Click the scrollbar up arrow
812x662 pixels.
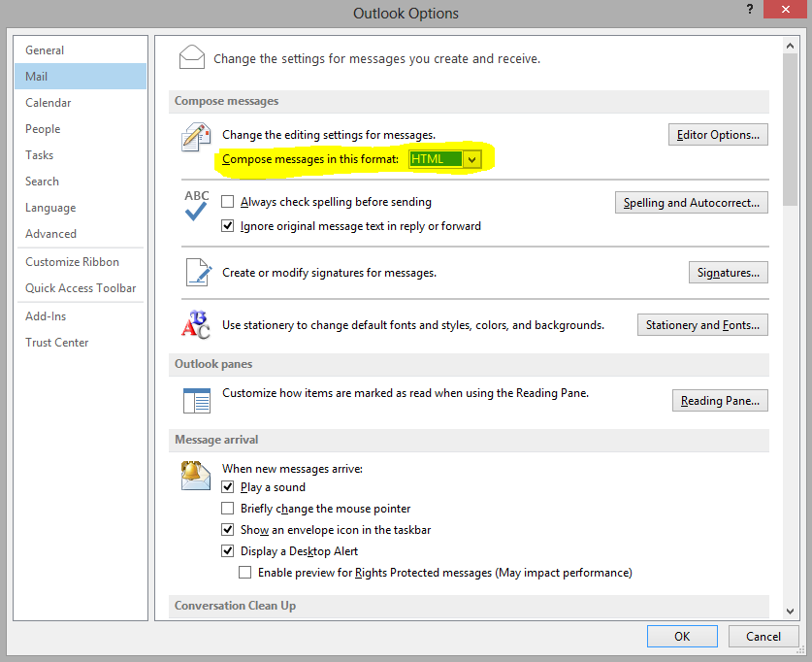click(x=790, y=46)
